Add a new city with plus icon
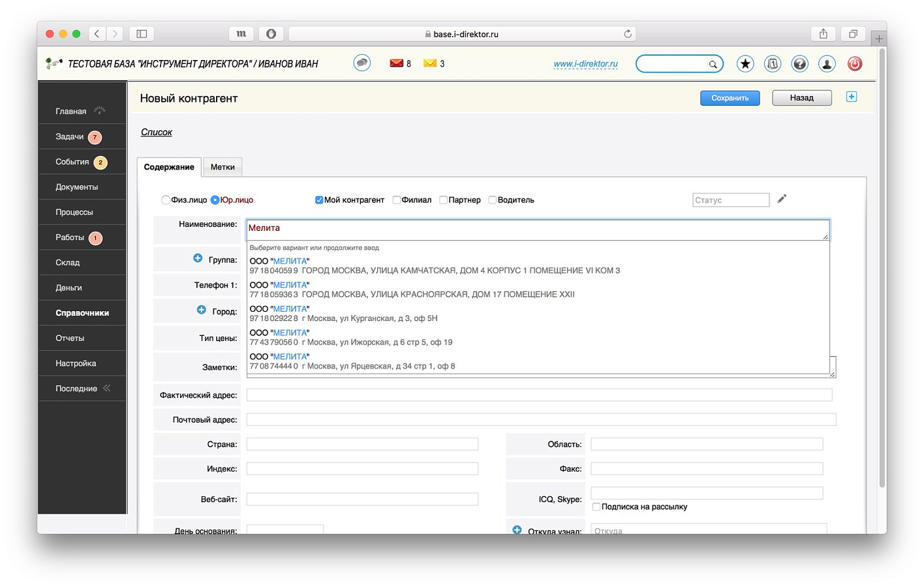Image resolution: width=924 pixels, height=587 pixels. (x=202, y=310)
